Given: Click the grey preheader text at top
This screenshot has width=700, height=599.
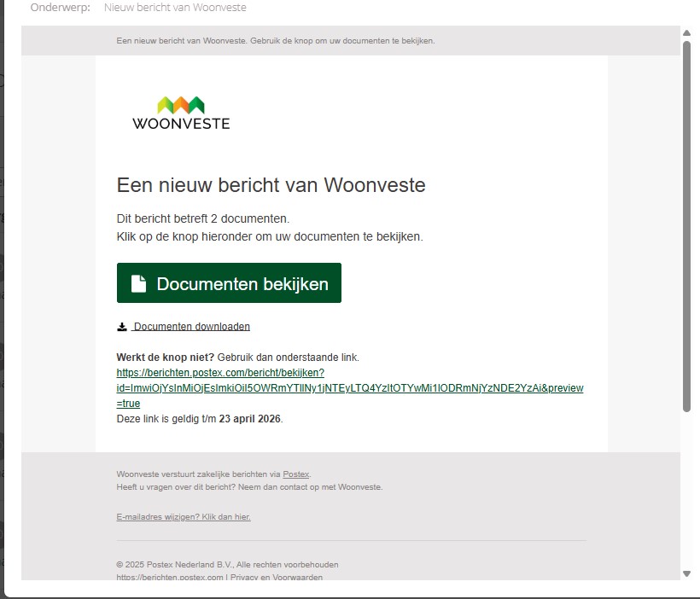Looking at the screenshot, I should coord(275,41).
